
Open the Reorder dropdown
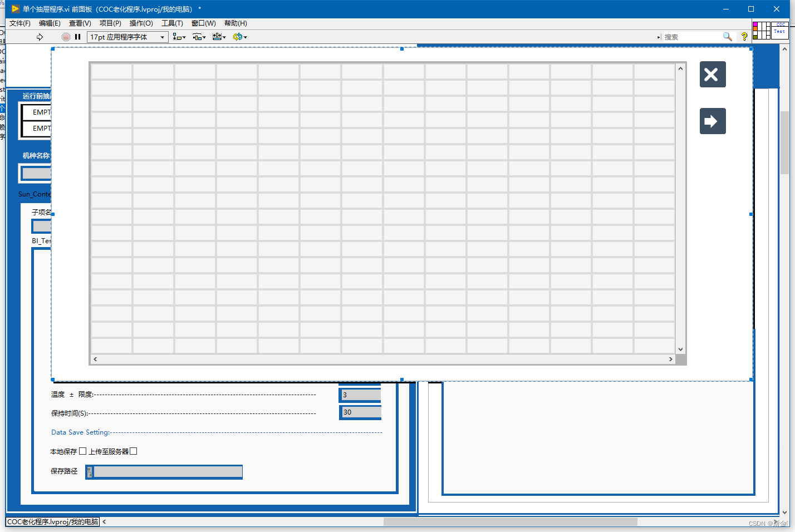click(x=239, y=37)
